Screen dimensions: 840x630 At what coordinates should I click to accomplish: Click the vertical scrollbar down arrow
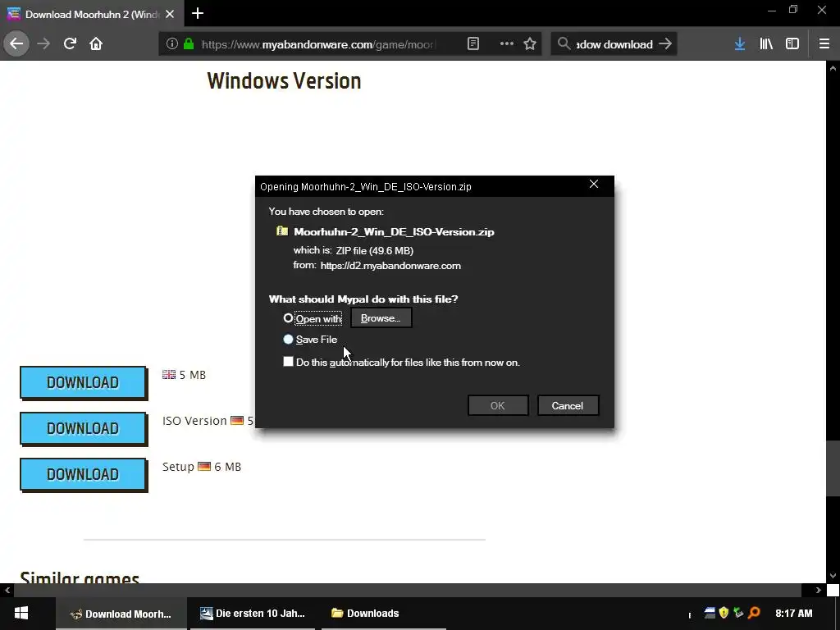pos(833,576)
